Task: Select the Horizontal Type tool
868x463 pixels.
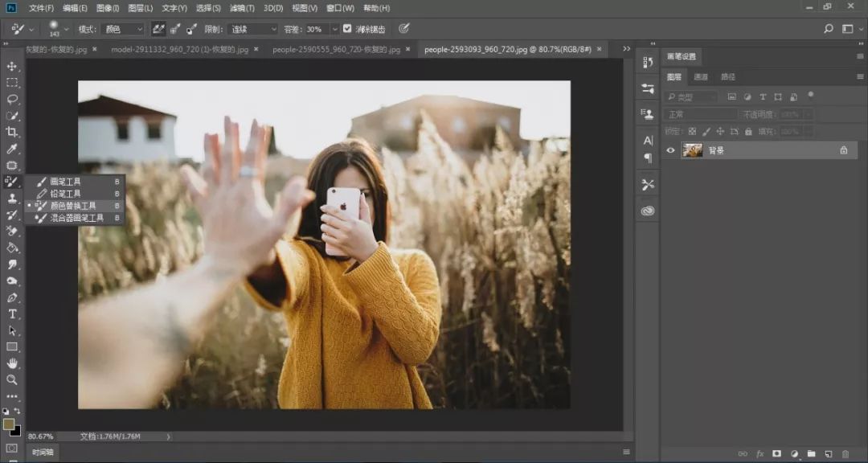Action: point(12,313)
